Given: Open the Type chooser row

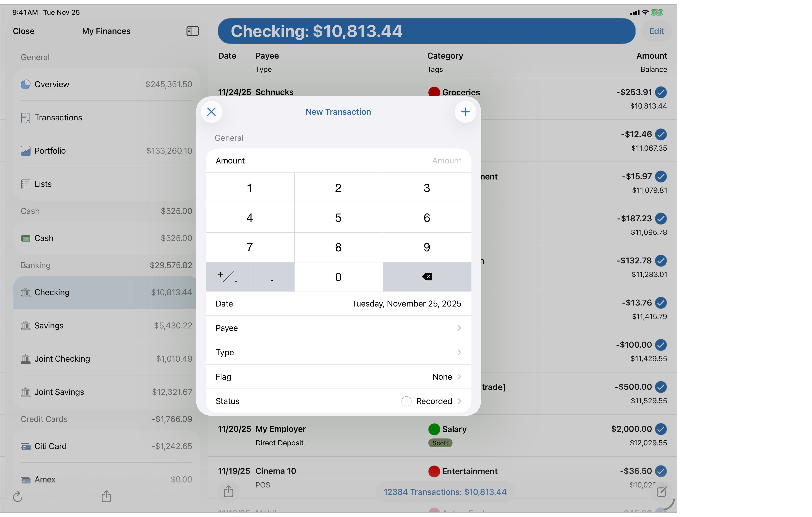Looking at the screenshot, I should tap(338, 352).
